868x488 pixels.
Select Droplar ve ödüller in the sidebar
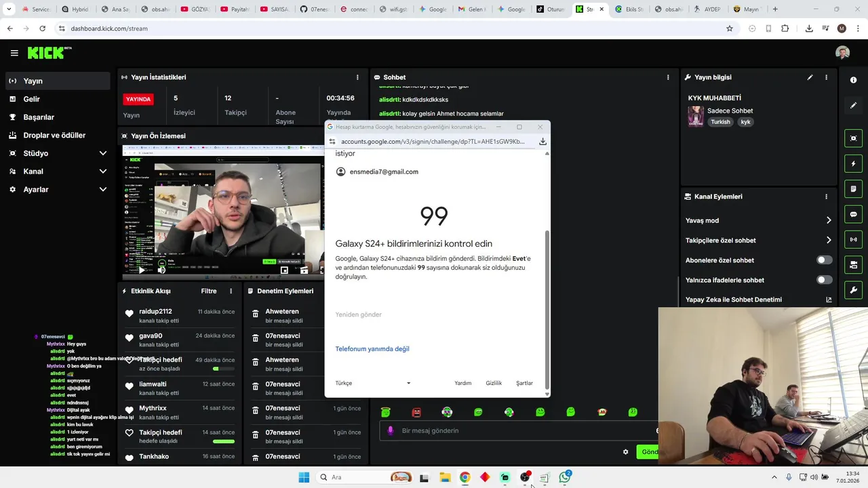[57, 135]
